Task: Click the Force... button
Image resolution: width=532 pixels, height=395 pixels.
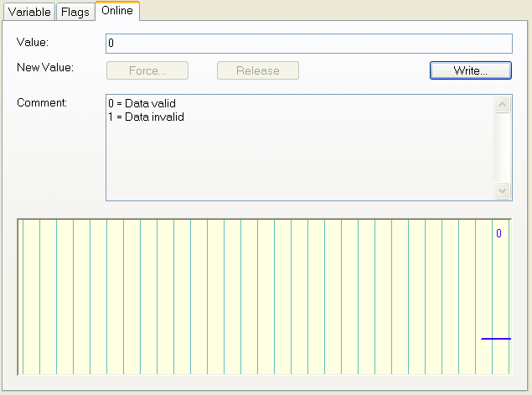Action: pyautogui.click(x=147, y=70)
